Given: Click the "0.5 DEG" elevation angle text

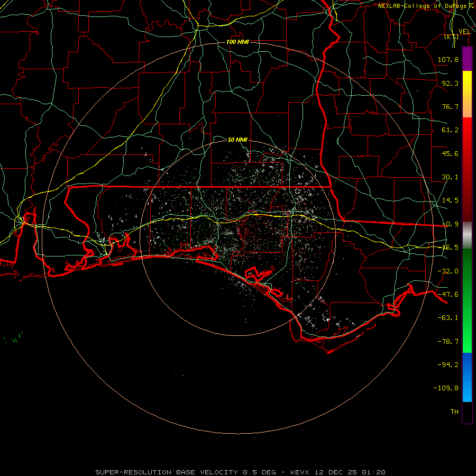Looking at the screenshot, I should click(259, 472).
